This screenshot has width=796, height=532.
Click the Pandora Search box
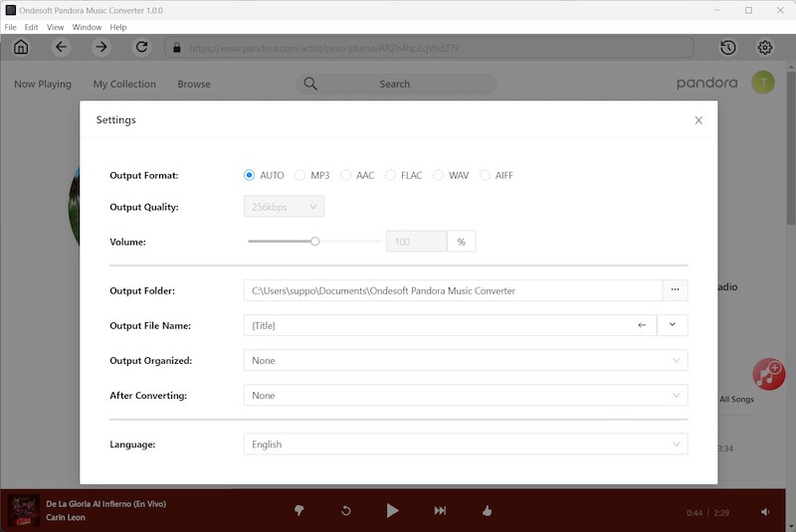tap(396, 84)
